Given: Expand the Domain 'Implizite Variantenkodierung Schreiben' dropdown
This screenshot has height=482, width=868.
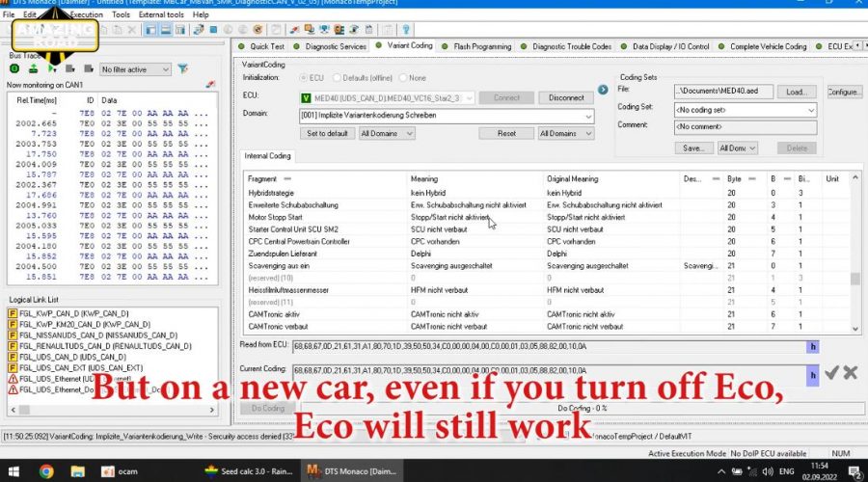Looking at the screenshot, I should [587, 116].
